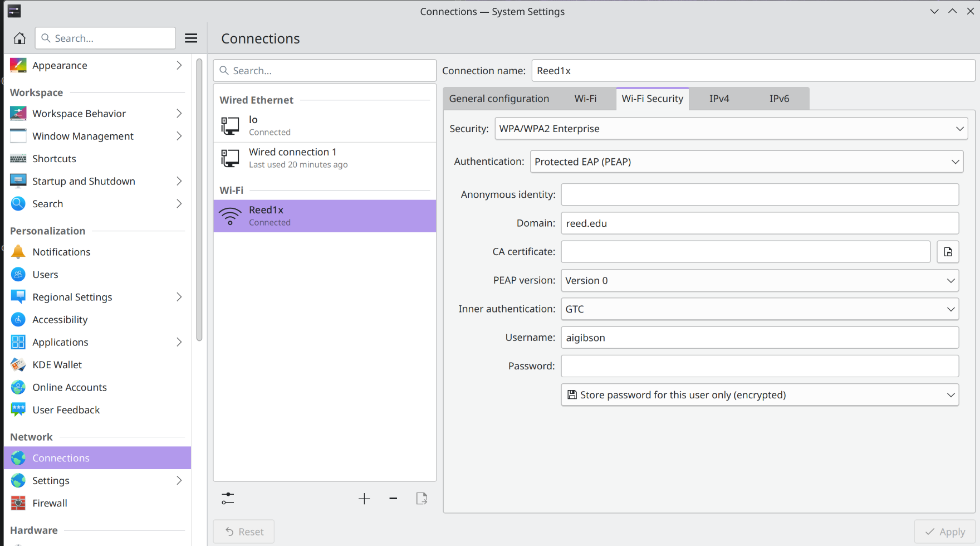Image resolution: width=980 pixels, height=546 pixels.
Task: Select the Reed1x Wi-Fi connection
Action: click(x=325, y=216)
